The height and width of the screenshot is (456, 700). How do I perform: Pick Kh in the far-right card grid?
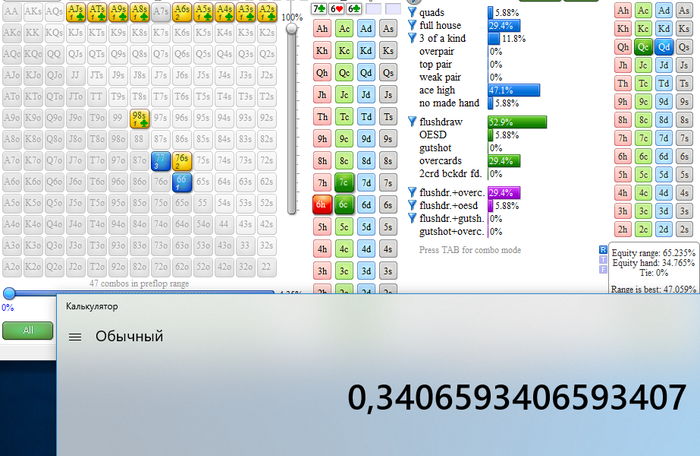click(623, 29)
